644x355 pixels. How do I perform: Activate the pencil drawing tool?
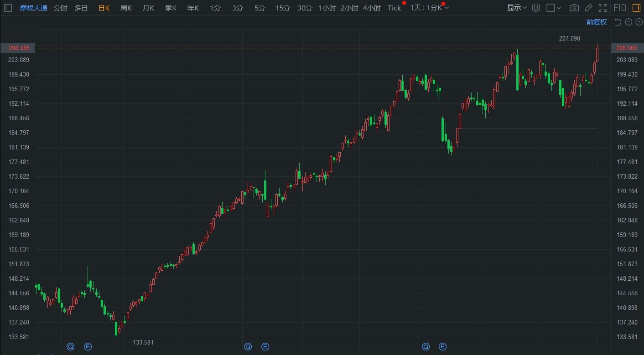589,8
